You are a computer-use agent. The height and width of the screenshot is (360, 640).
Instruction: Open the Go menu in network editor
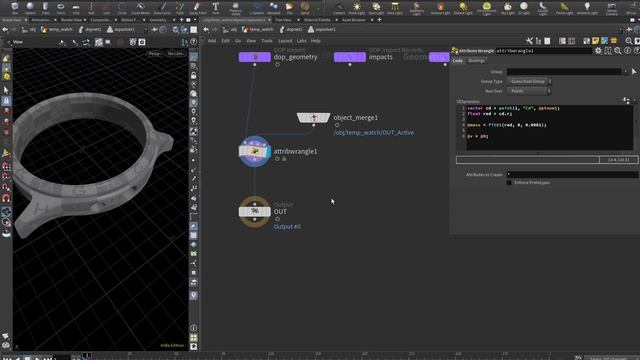click(x=238, y=41)
